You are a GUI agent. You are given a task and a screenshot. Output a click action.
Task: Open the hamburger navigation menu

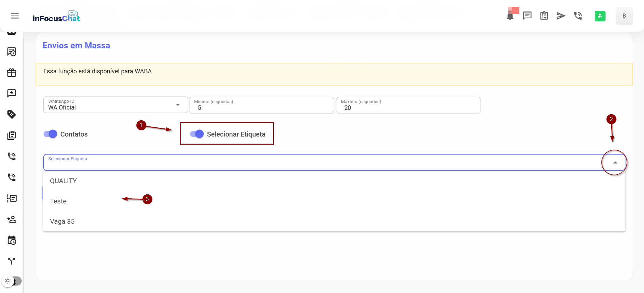click(15, 16)
